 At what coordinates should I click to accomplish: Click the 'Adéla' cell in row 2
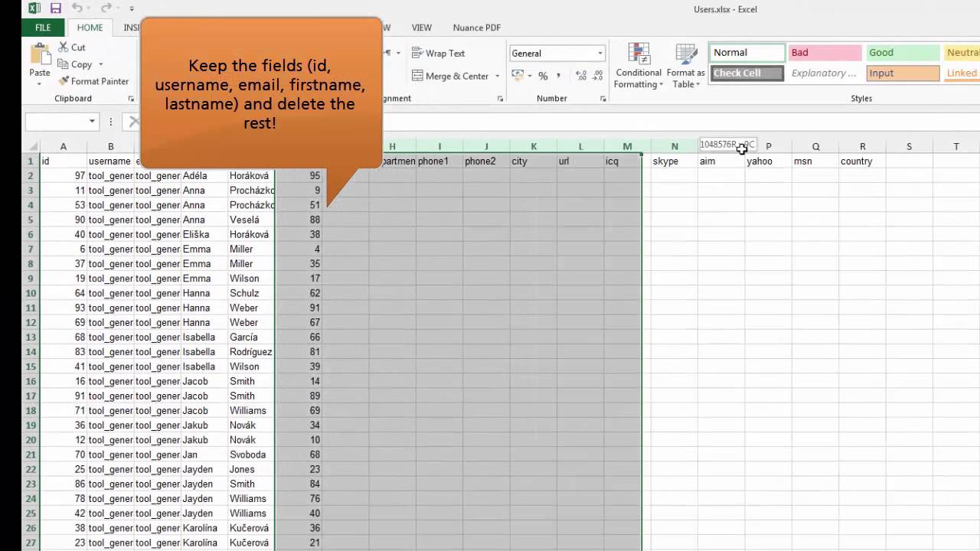pyautogui.click(x=204, y=176)
